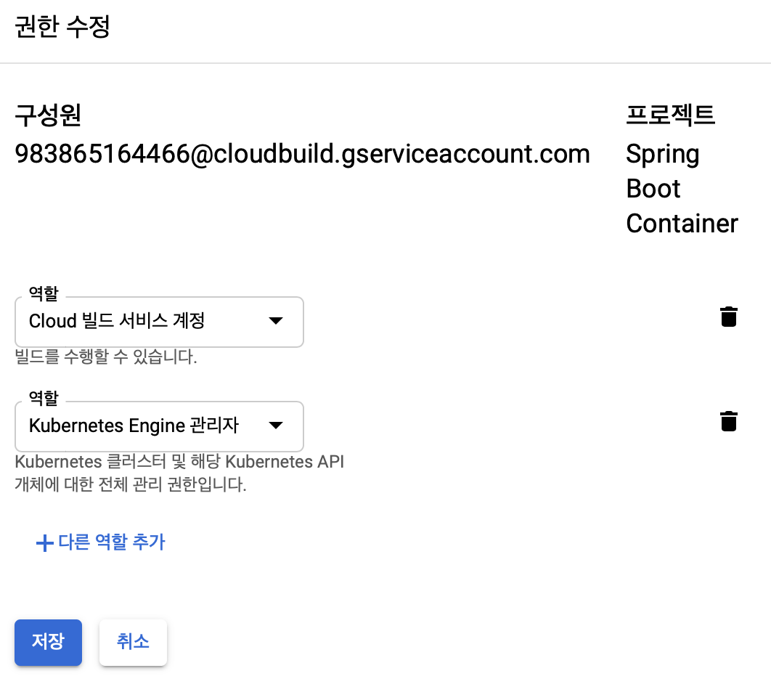
Task: Click the plus icon before 다른 역할 추가
Action: coord(43,542)
